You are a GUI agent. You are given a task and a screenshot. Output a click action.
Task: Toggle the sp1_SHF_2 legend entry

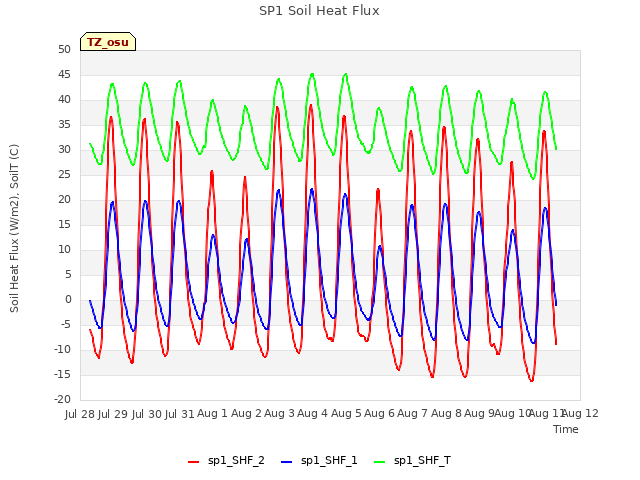pyautogui.click(x=226, y=461)
